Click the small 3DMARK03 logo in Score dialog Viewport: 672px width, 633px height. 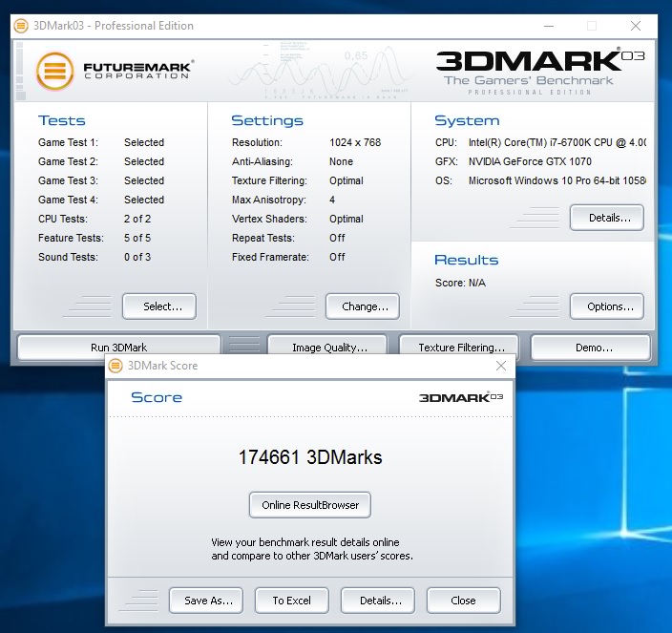[461, 397]
